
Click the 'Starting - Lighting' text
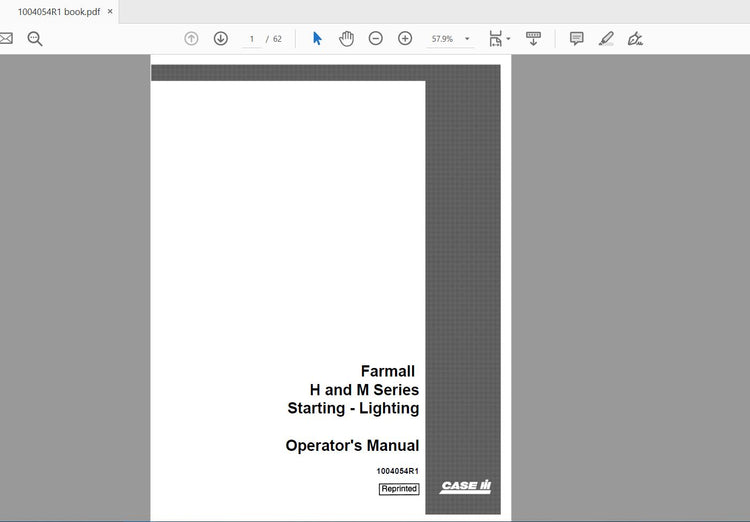353,408
